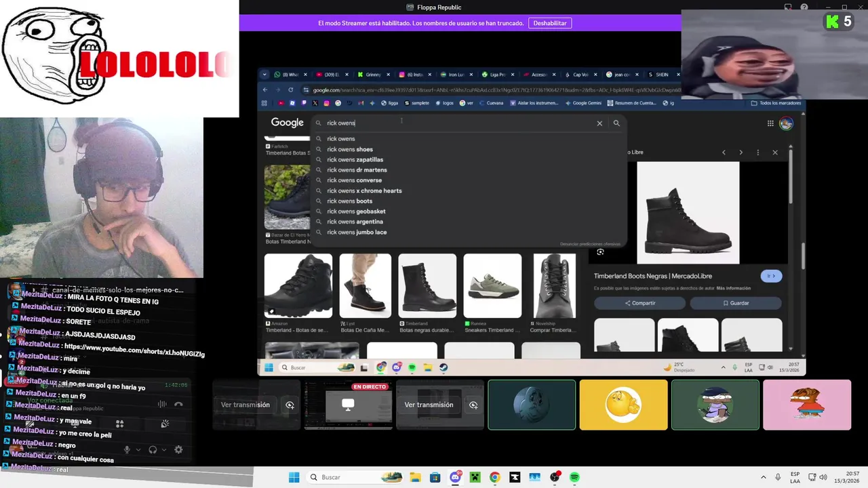The image size is (868, 488).
Task: Open the Google apps grid icon
Action: tap(770, 123)
